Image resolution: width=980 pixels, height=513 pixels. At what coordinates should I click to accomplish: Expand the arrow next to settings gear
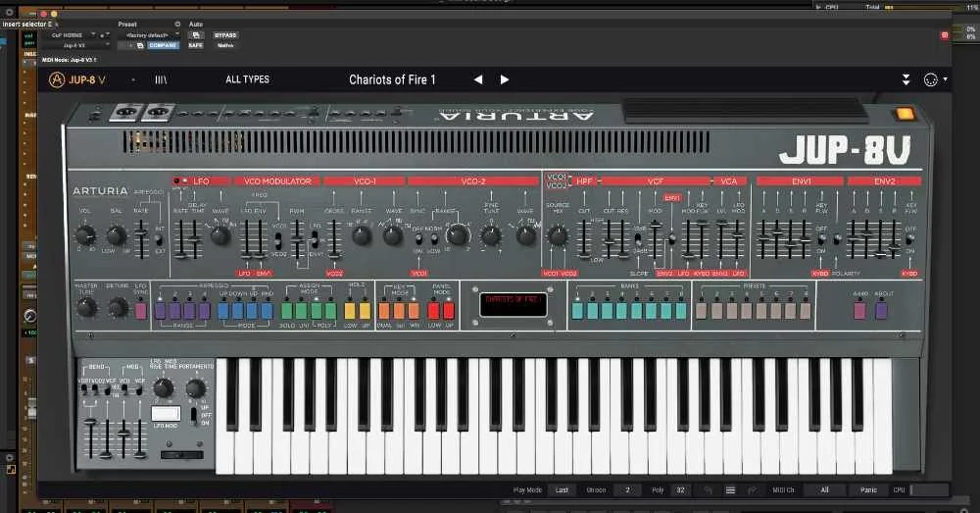click(x=945, y=79)
